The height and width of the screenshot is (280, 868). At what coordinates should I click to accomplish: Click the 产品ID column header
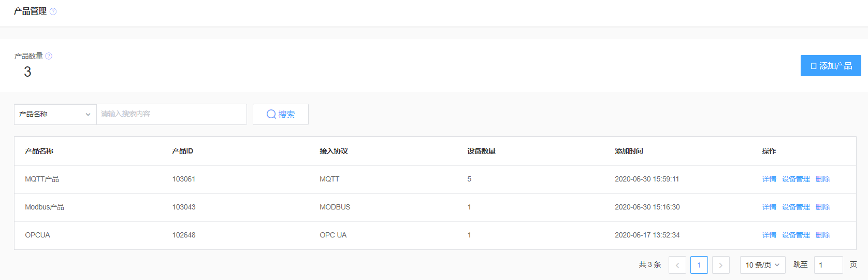183,151
